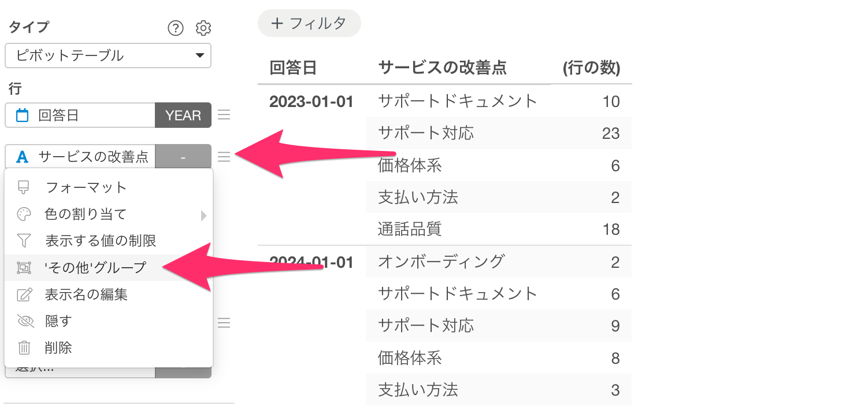Click the help question mark icon

click(x=175, y=28)
